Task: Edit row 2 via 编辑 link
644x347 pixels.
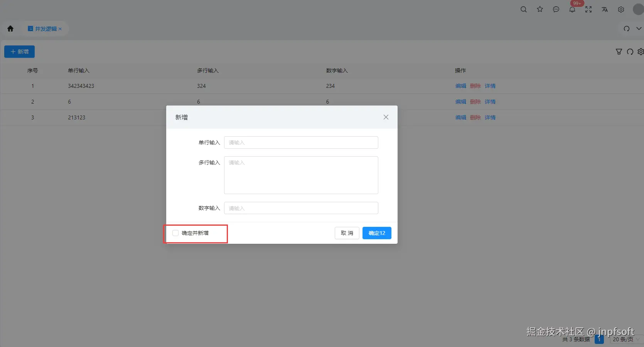Action: coord(461,102)
